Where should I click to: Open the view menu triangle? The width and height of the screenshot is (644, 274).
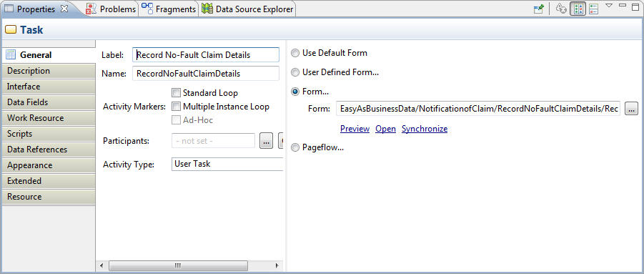click(x=609, y=6)
